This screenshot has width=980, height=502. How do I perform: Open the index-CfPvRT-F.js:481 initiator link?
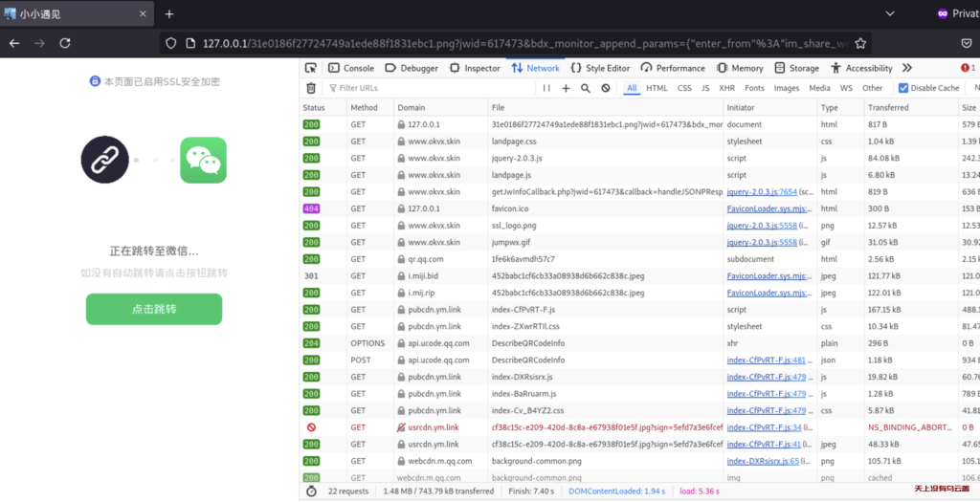coord(767,360)
